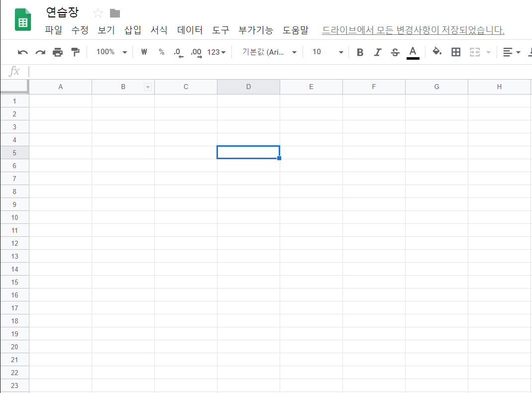This screenshot has height=393, width=532.
Task: Open column B header dropdown arrow
Action: click(148, 87)
